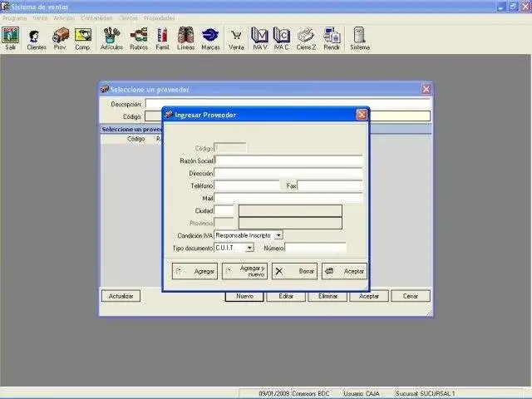Viewport: 532px width, 399px height.
Task: Open the Clientes menu in menu bar
Action: click(x=128, y=18)
